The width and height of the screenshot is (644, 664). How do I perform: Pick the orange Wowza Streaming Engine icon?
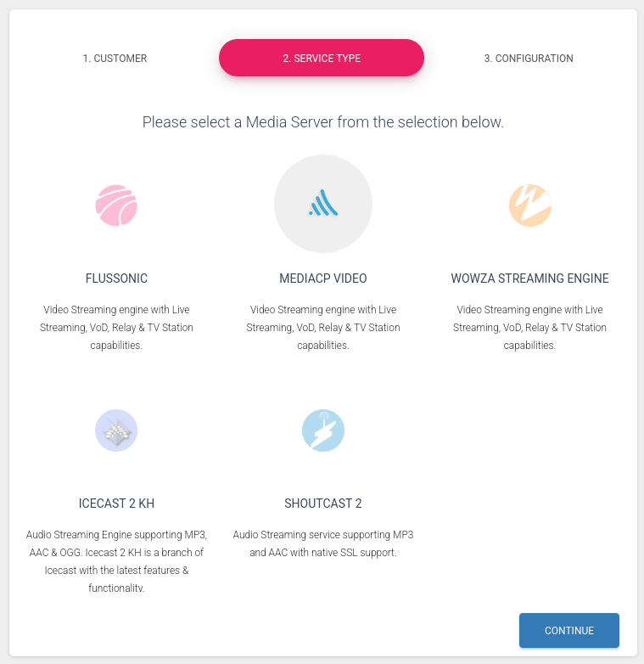tap(529, 205)
